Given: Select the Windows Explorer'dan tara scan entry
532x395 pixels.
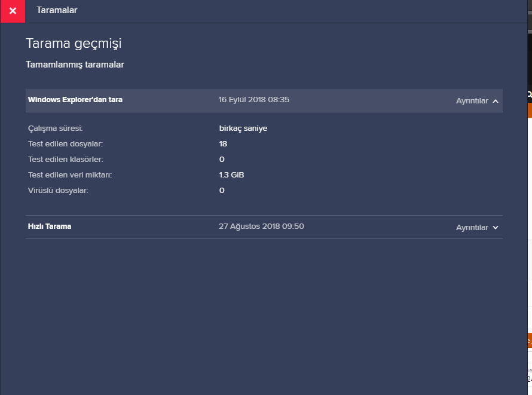Looking at the screenshot, I should (75, 100).
